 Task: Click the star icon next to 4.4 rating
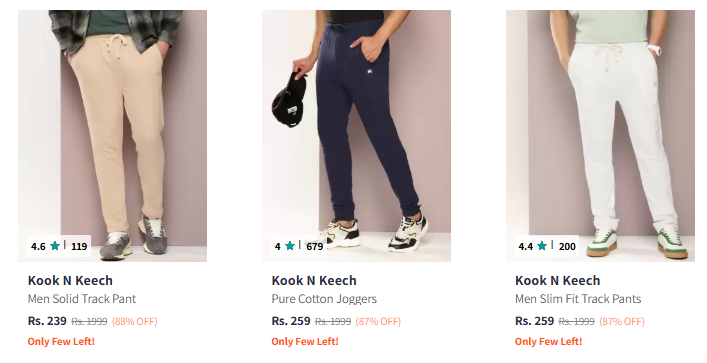click(x=542, y=246)
